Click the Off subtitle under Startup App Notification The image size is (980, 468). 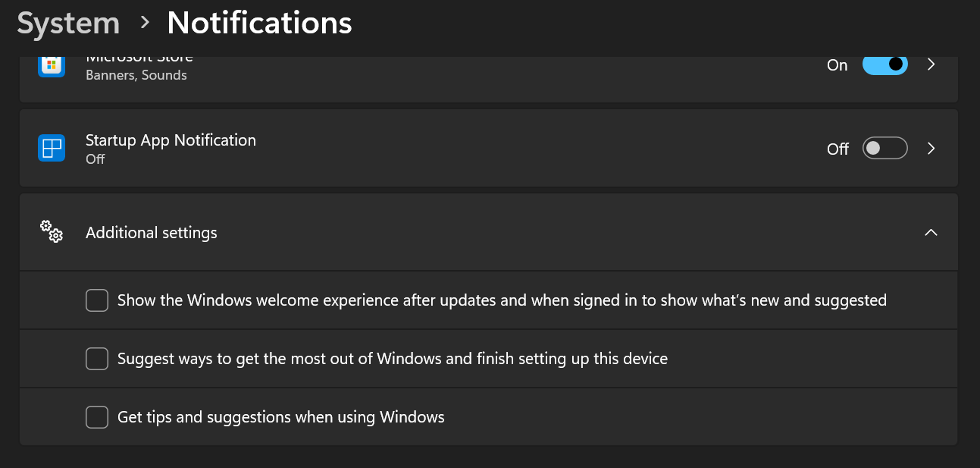pyautogui.click(x=95, y=159)
